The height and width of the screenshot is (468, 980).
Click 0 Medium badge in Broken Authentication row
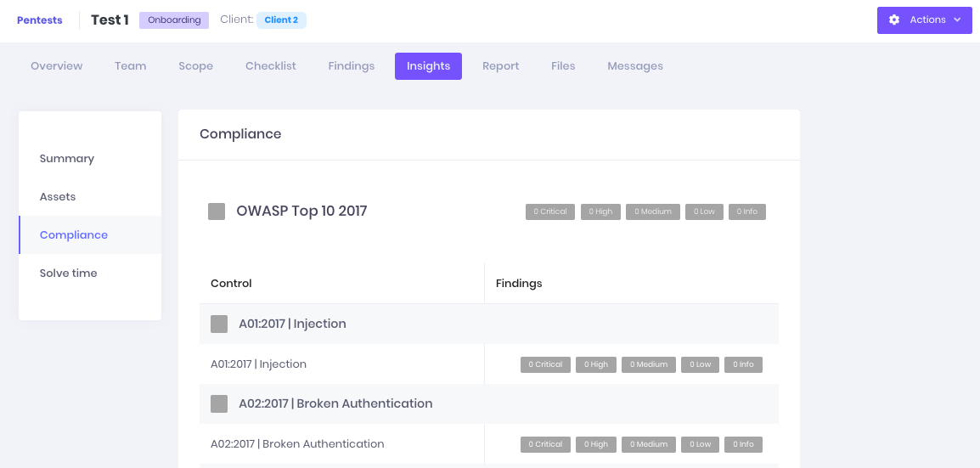point(649,445)
